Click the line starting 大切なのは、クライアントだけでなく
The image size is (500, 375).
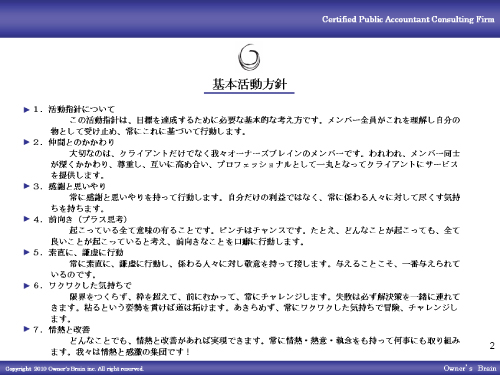[x=265, y=153]
